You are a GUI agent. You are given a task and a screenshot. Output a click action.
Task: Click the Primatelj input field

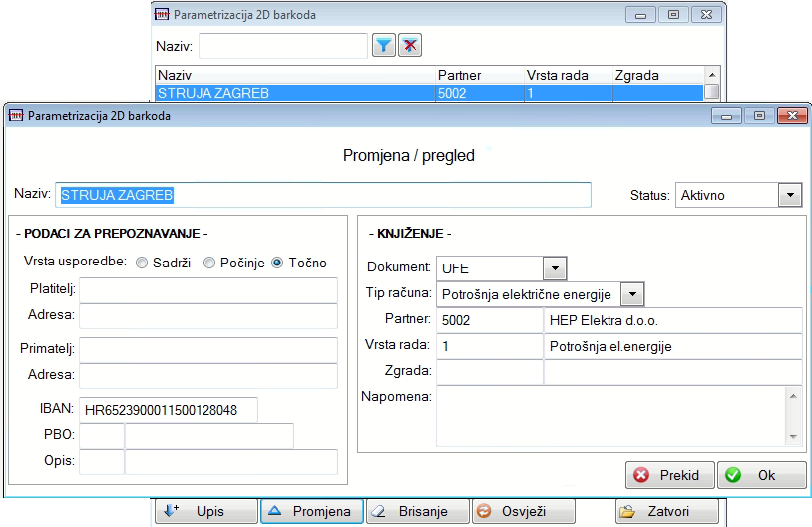208,350
